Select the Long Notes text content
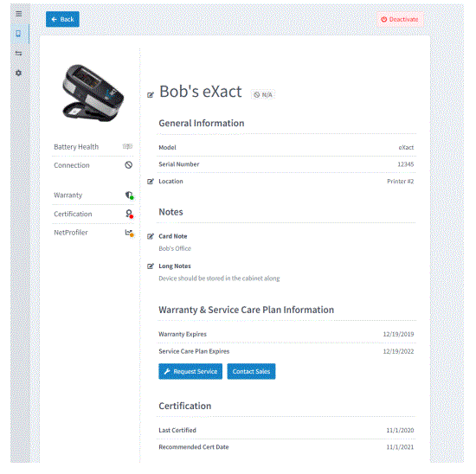The height and width of the screenshot is (474, 476). [219, 279]
